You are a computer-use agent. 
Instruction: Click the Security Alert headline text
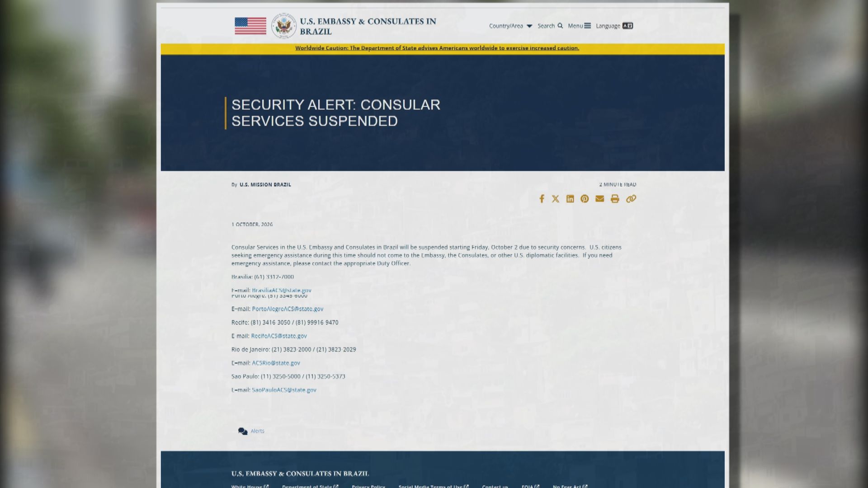coord(335,113)
